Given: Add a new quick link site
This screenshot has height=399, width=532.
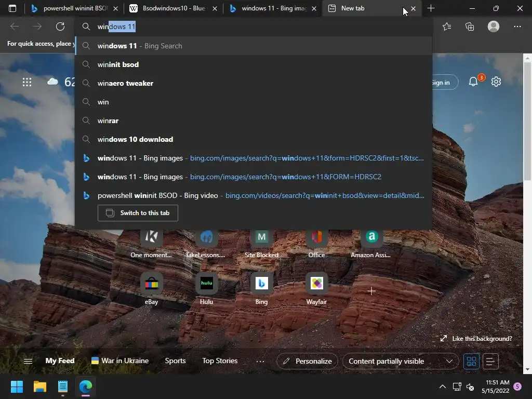Looking at the screenshot, I should pyautogui.click(x=371, y=291).
